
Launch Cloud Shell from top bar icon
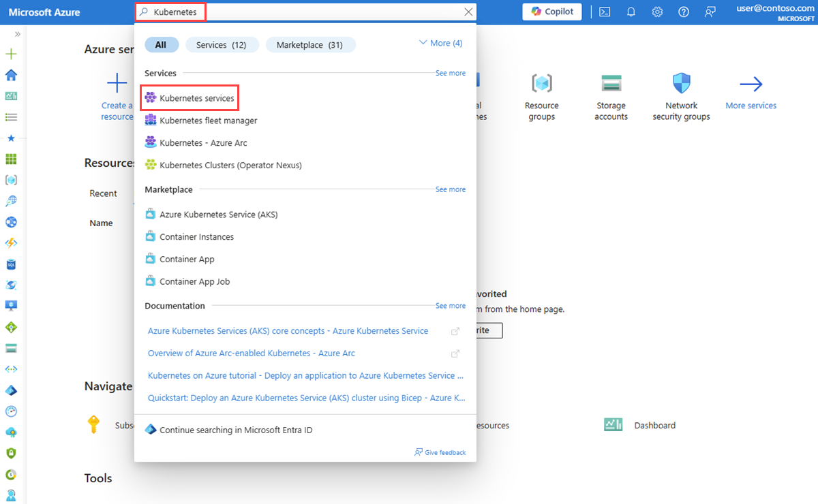click(605, 12)
